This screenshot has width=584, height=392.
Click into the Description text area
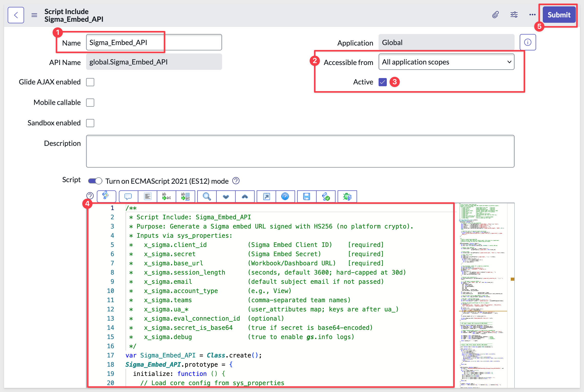[x=300, y=151]
